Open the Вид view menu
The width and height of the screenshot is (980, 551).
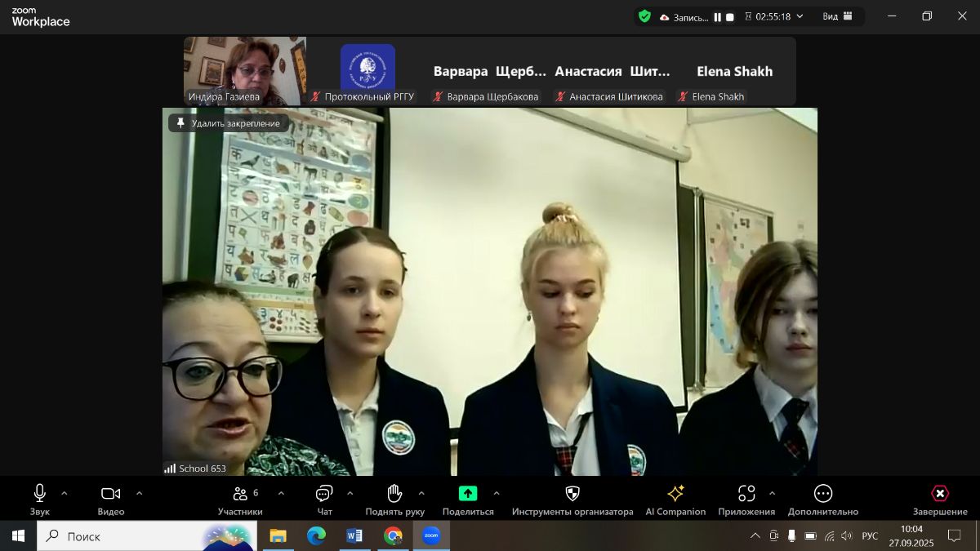click(837, 16)
